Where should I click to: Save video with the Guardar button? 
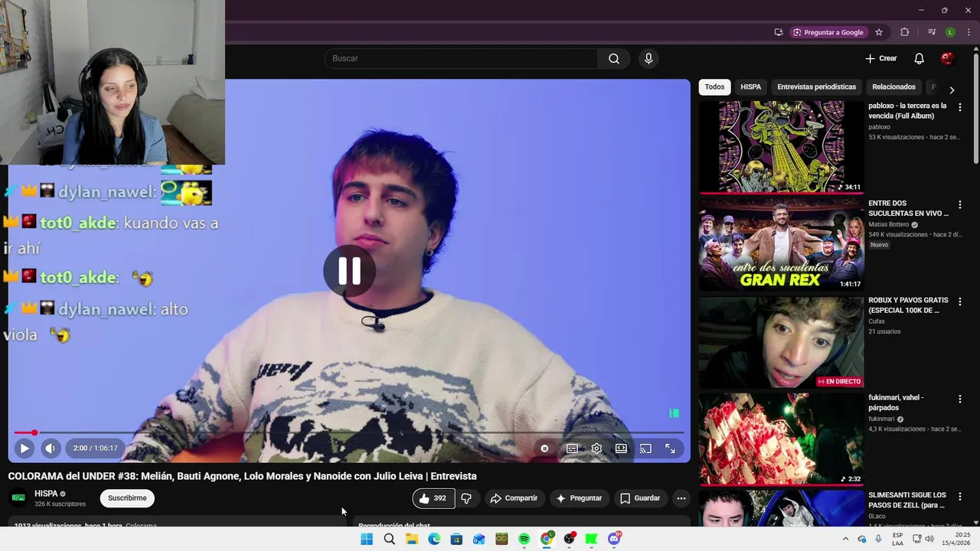click(x=640, y=498)
